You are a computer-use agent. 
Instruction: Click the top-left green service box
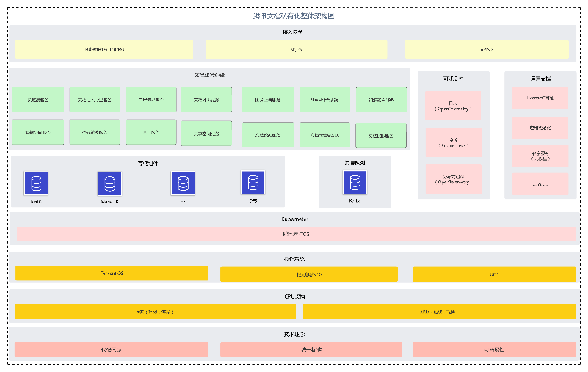(38, 100)
